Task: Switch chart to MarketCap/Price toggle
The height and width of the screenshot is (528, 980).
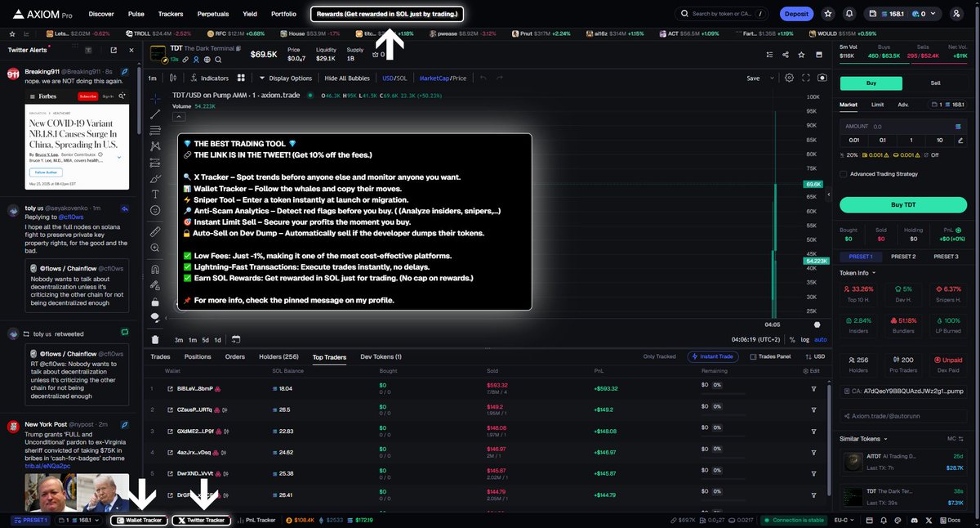Action: [443, 78]
